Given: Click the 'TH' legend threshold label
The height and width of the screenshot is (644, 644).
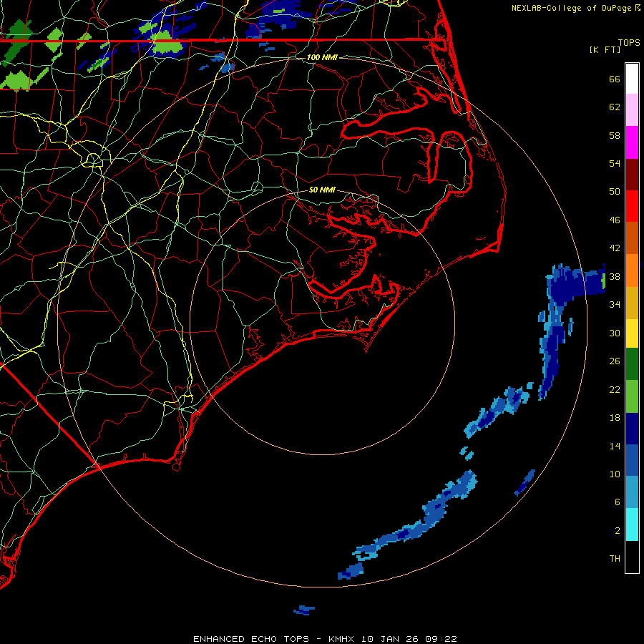Looking at the screenshot, I should click(x=615, y=559).
